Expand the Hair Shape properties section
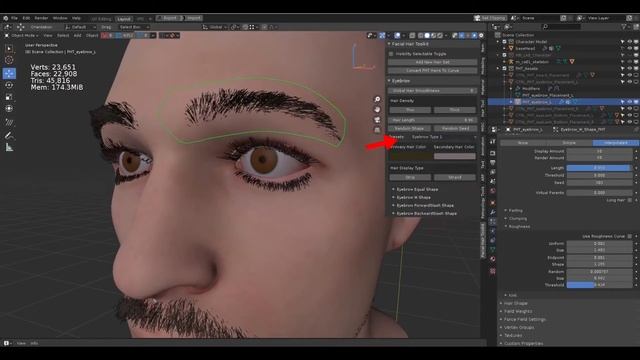The image size is (640, 360). click(x=516, y=303)
